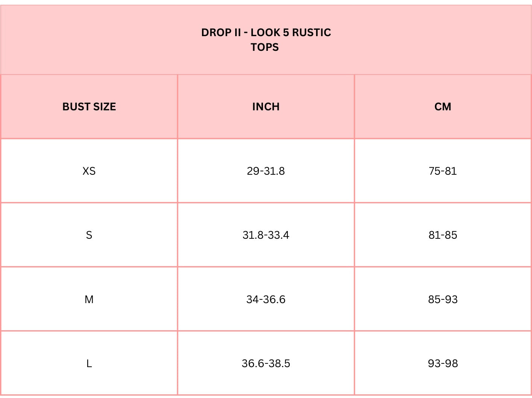This screenshot has height=398, width=532.
Task: Click the XS size cell
Action: pyautogui.click(x=89, y=171)
